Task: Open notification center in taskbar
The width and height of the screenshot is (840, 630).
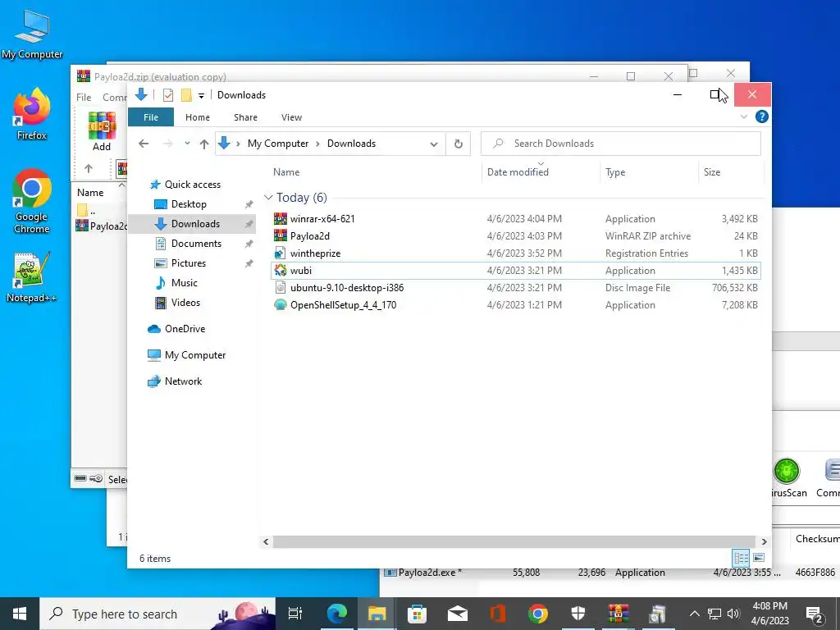Action: coord(815,614)
